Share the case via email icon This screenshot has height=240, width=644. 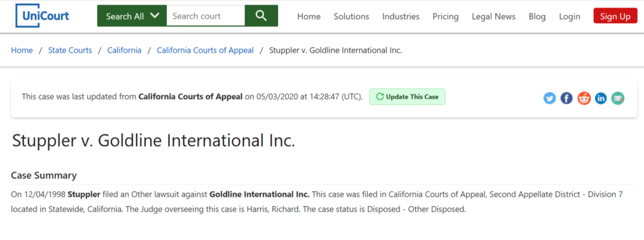point(618,98)
